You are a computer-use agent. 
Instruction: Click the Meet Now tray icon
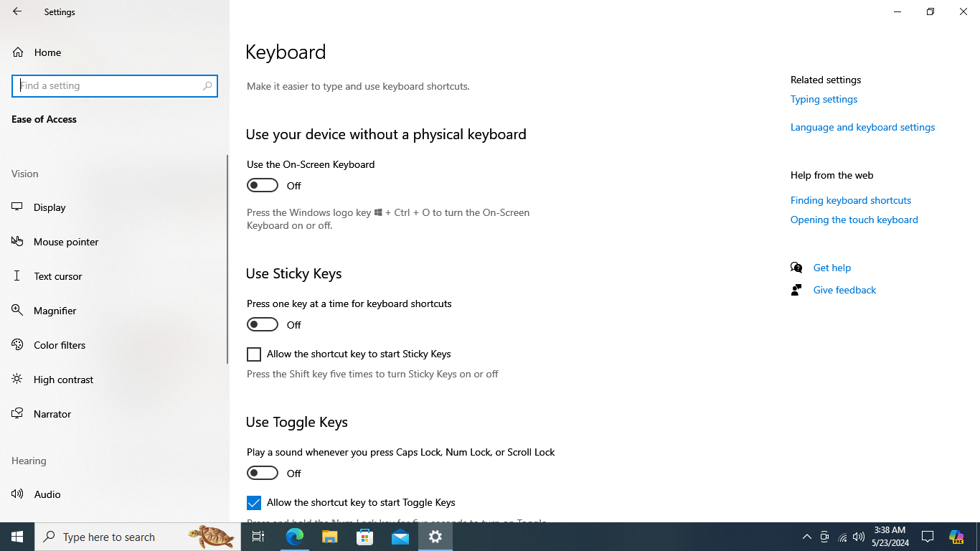coord(825,537)
